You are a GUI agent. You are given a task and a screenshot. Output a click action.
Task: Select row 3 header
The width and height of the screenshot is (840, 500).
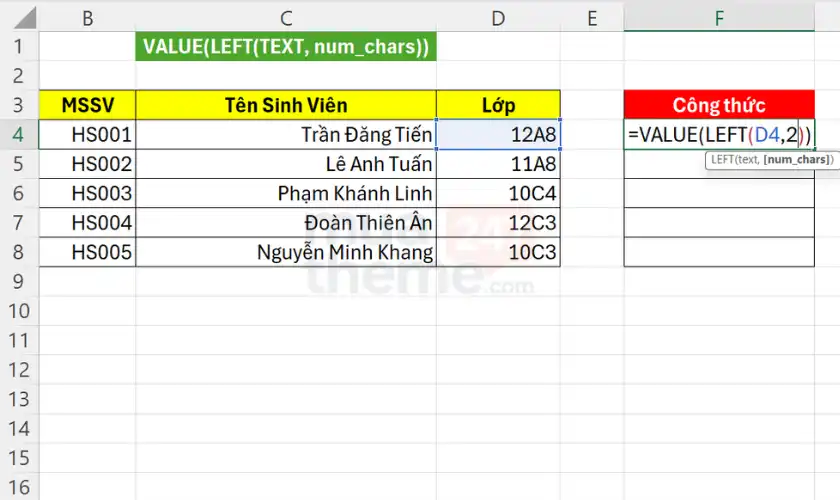[19, 105]
